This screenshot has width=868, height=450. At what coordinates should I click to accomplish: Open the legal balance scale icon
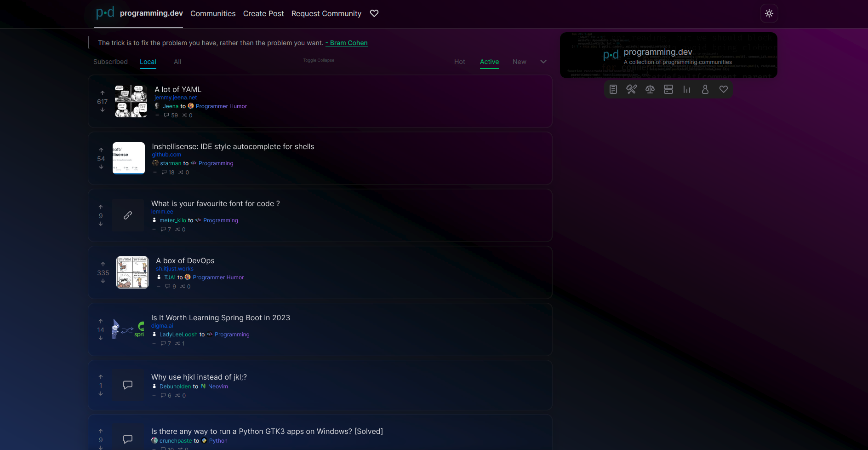[650, 89]
